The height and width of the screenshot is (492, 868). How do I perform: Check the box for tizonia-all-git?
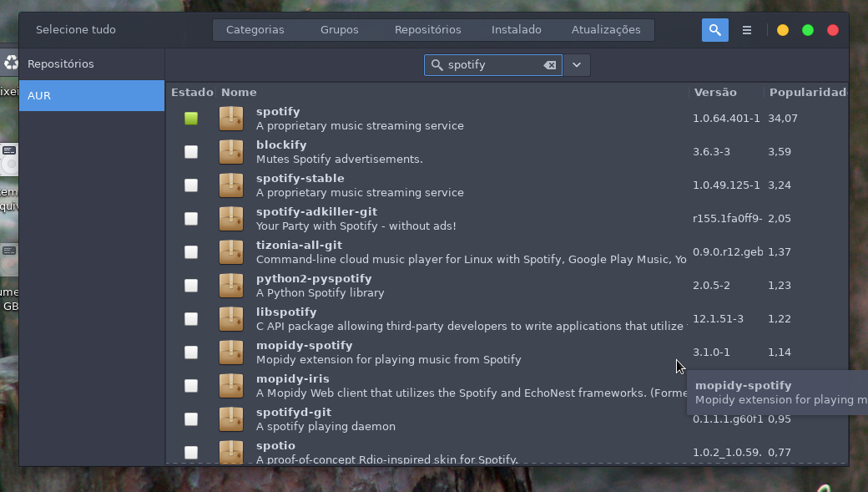[191, 252]
